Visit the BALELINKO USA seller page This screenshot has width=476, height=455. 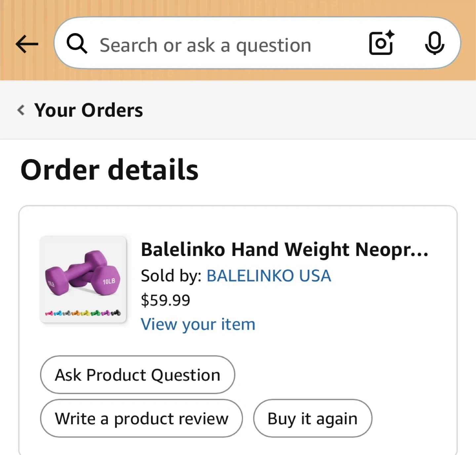pos(269,276)
